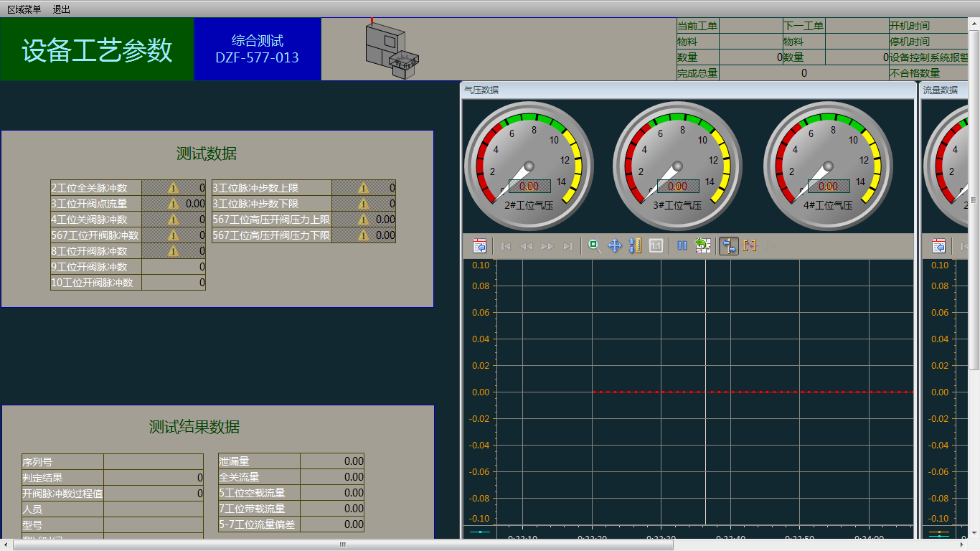Click the orange bracket time range icon

[750, 246]
